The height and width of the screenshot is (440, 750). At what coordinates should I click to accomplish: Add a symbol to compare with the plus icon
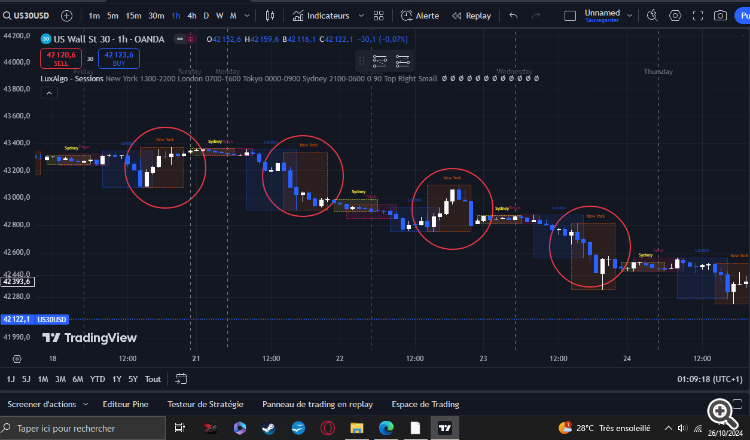coord(66,16)
